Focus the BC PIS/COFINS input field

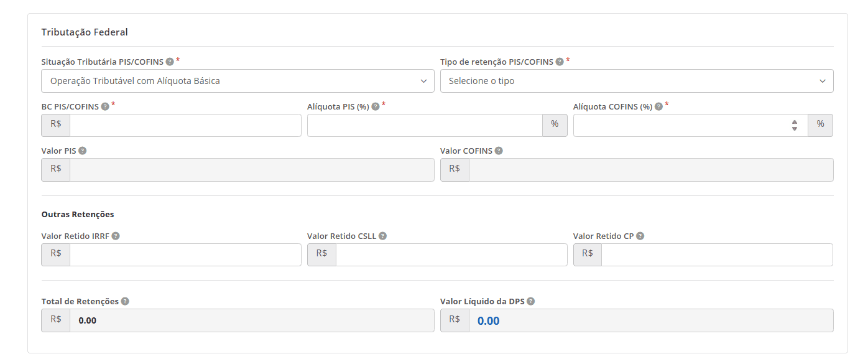[185, 125]
